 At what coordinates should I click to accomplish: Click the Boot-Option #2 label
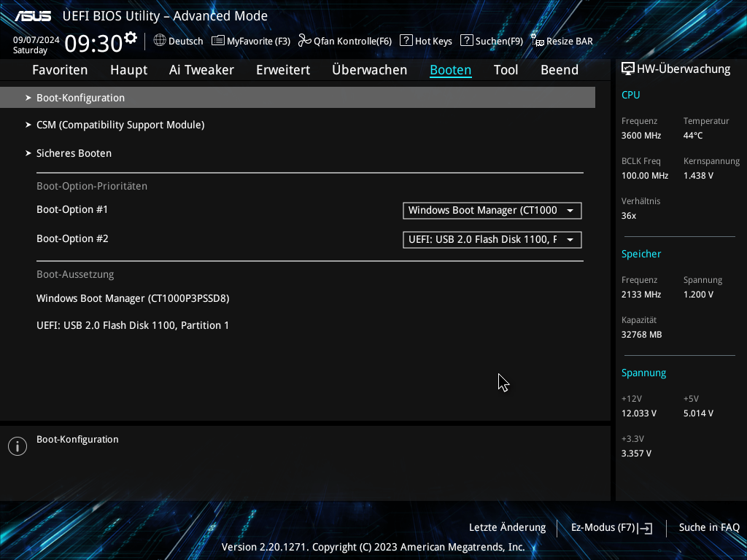(72, 238)
